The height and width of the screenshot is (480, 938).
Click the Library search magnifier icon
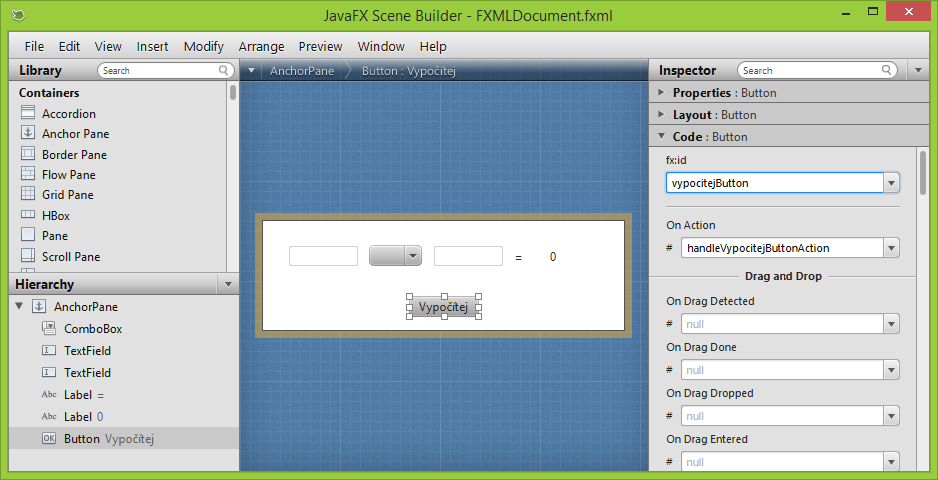(224, 70)
